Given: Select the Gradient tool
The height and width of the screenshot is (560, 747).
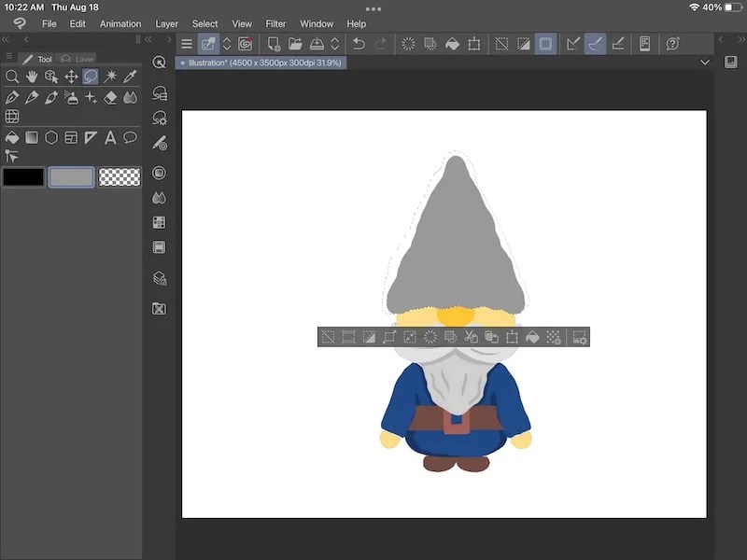Looking at the screenshot, I should [32, 137].
